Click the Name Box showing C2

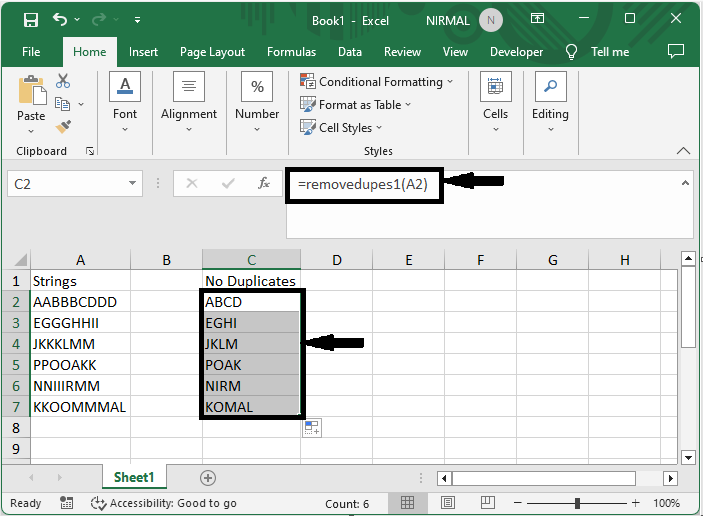tap(66, 183)
